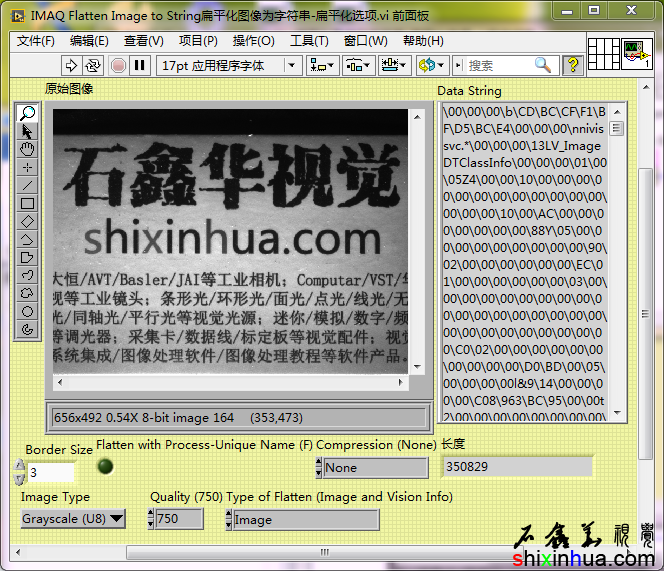Click the Pause execution button
Viewport: 664px width, 571px height.
140,65
